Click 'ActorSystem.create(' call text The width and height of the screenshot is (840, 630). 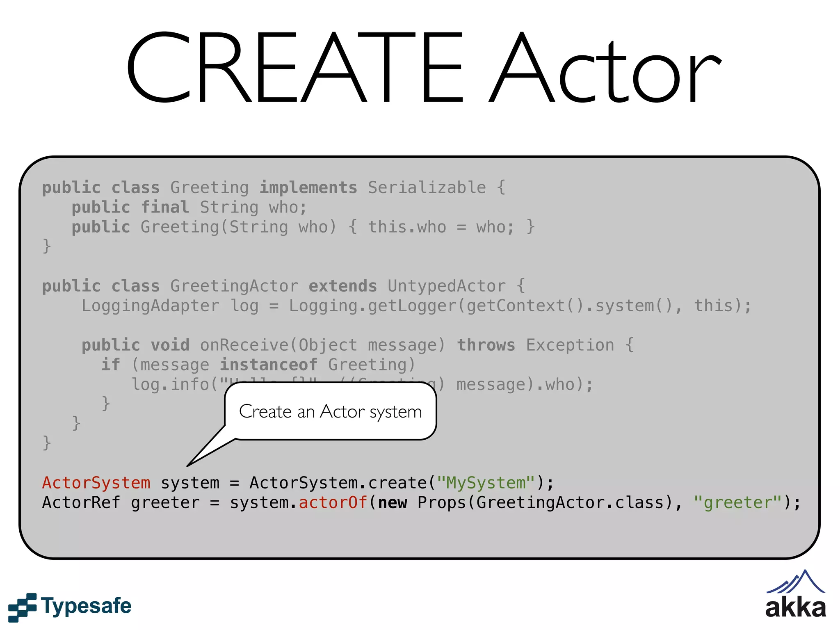342,483
